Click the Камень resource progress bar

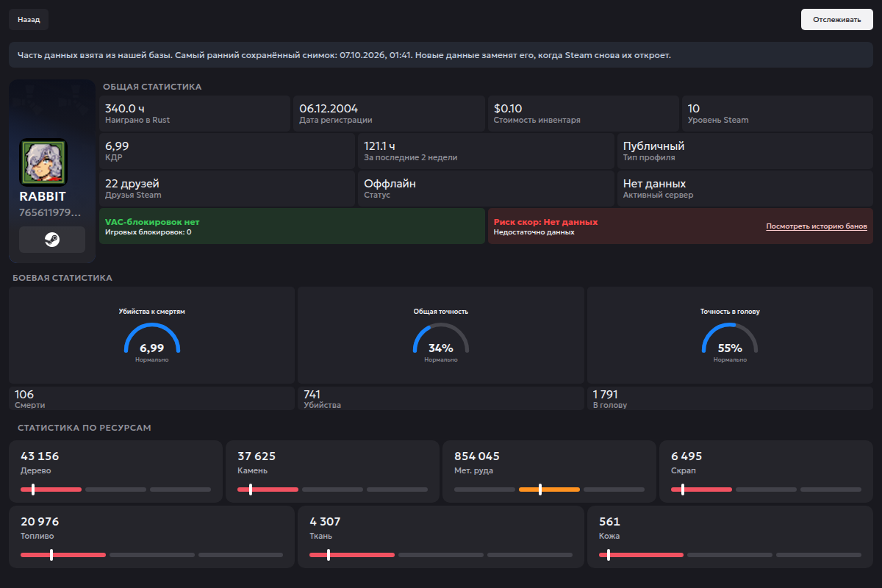pos(332,490)
